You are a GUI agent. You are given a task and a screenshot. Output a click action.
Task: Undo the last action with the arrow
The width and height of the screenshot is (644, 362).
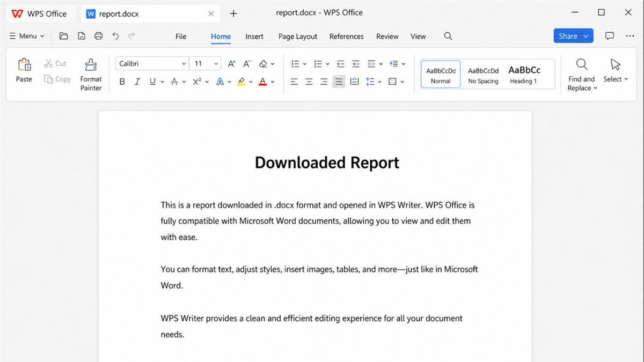(115, 36)
